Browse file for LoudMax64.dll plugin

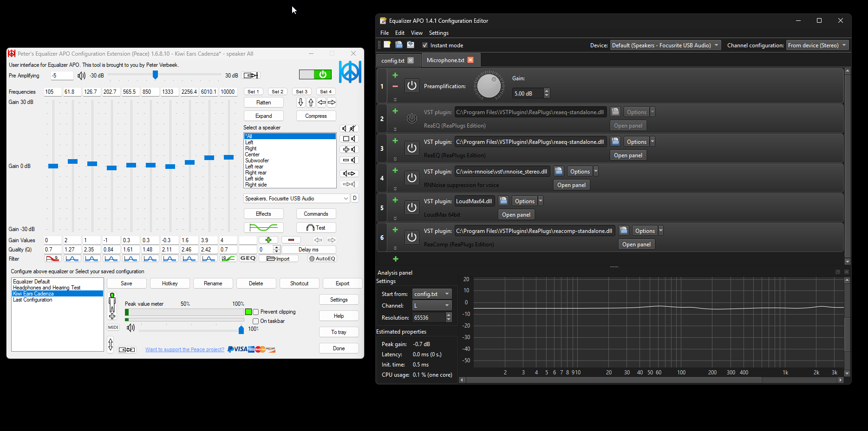(503, 201)
